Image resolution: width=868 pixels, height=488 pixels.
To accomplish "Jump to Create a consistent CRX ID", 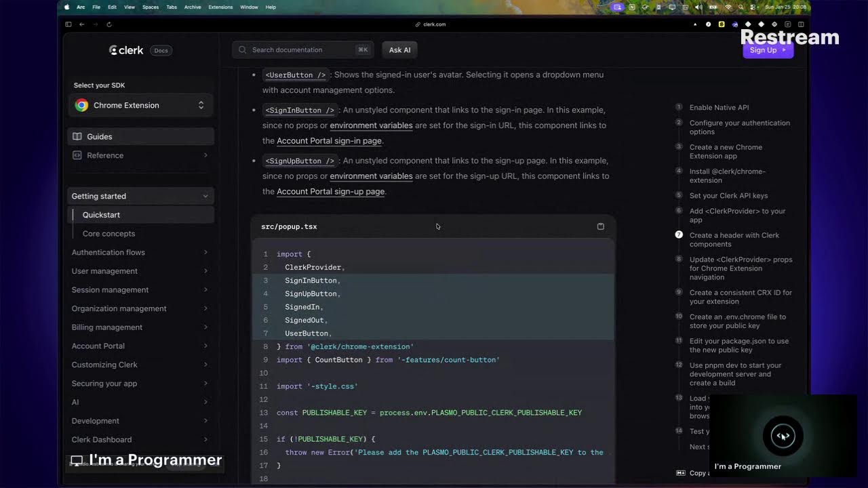I will tap(741, 297).
